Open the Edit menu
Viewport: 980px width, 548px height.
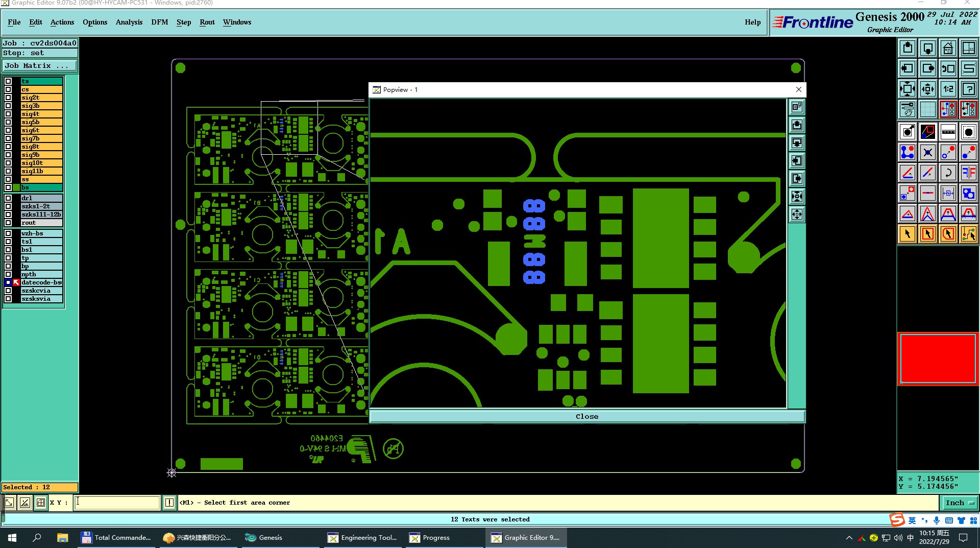36,22
